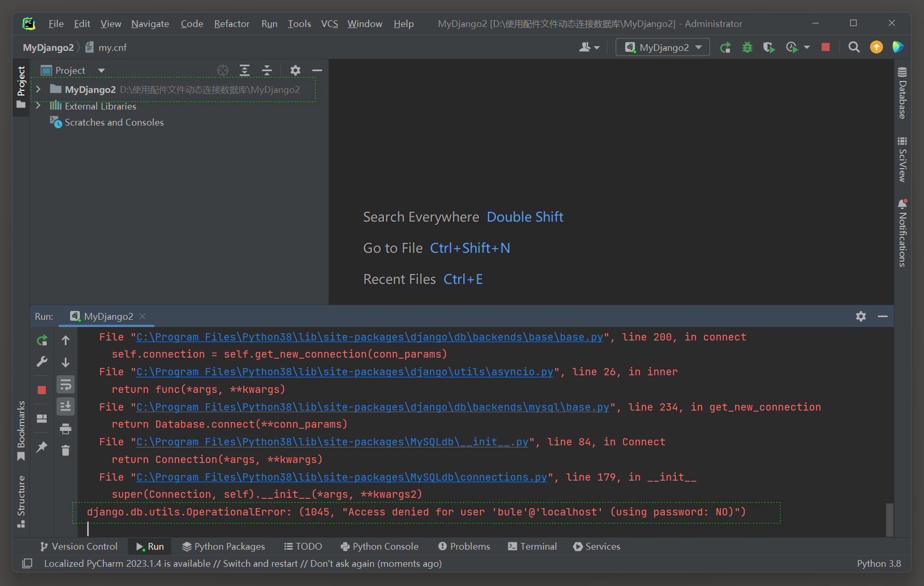Restore layout icon in Run panel
924x586 pixels.
(x=42, y=418)
